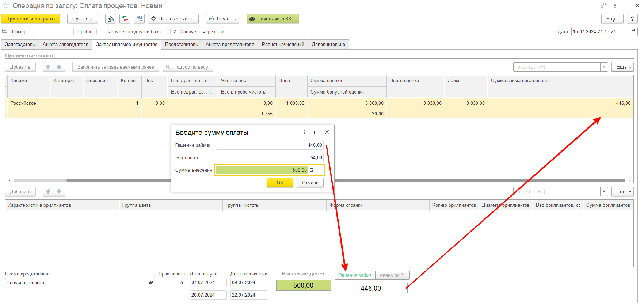The width and height of the screenshot is (644, 305).
Task: Toggle Загружен из другой базы checkbox
Action: tap(168, 31)
